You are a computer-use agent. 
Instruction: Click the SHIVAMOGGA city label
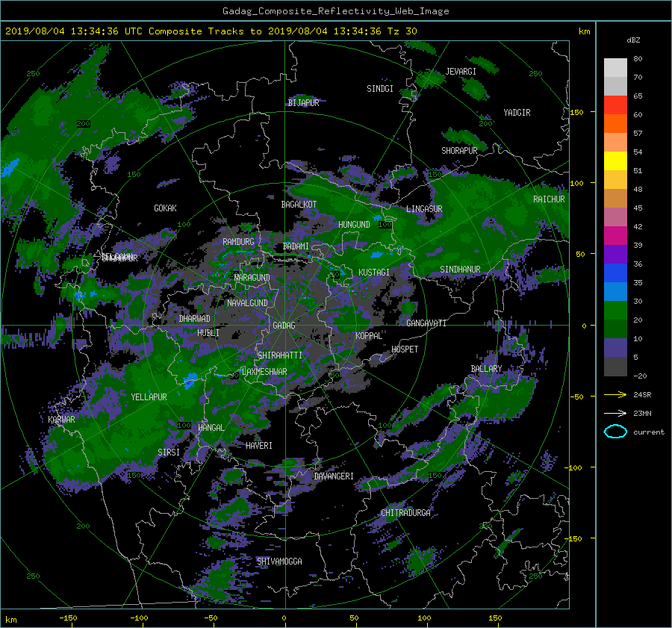pos(279,562)
